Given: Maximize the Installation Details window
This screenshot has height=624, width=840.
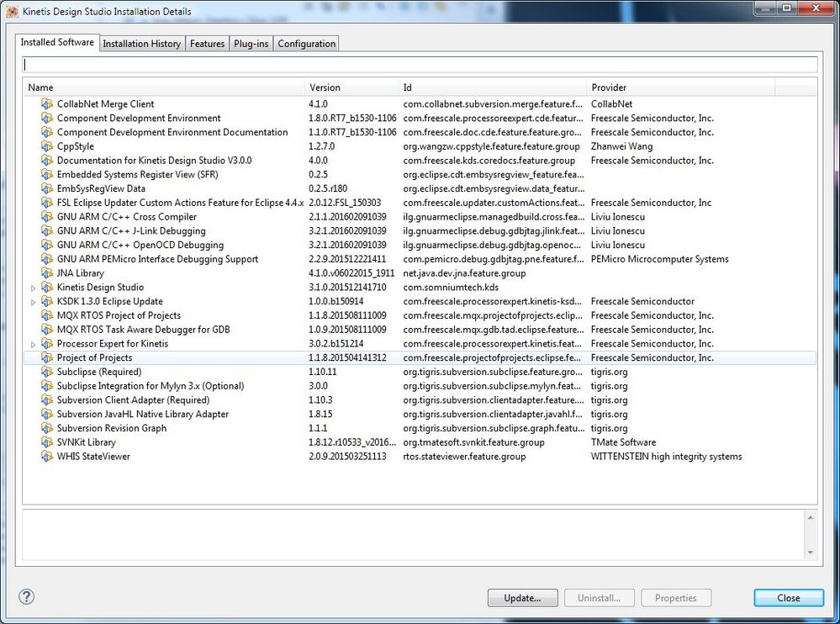Looking at the screenshot, I should coord(786,8).
